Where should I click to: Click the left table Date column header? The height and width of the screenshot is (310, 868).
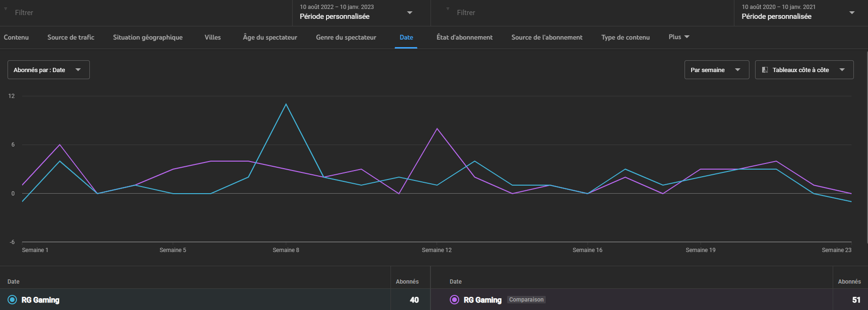click(14, 282)
